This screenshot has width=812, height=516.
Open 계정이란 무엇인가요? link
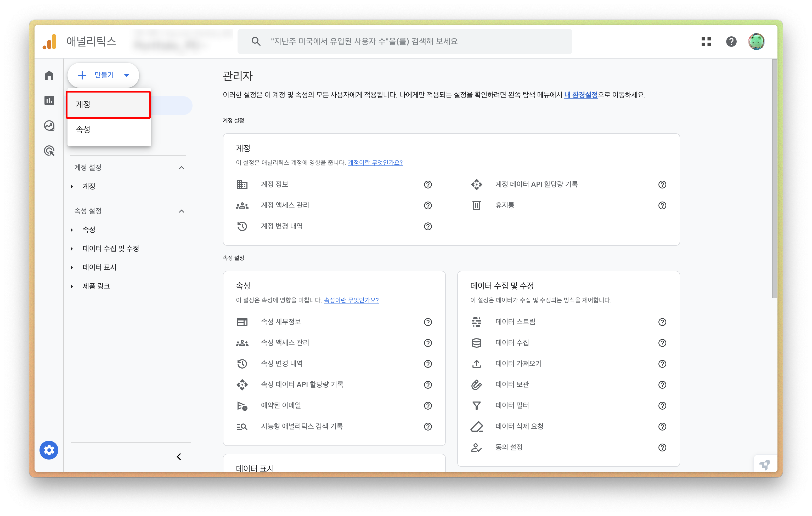pos(375,162)
